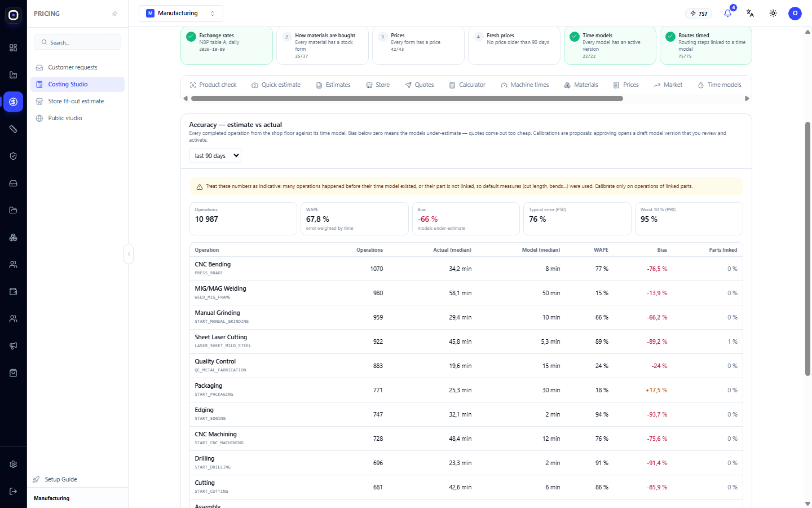812x508 pixels.
Task: Switch to the Product check tab
Action: (213, 85)
